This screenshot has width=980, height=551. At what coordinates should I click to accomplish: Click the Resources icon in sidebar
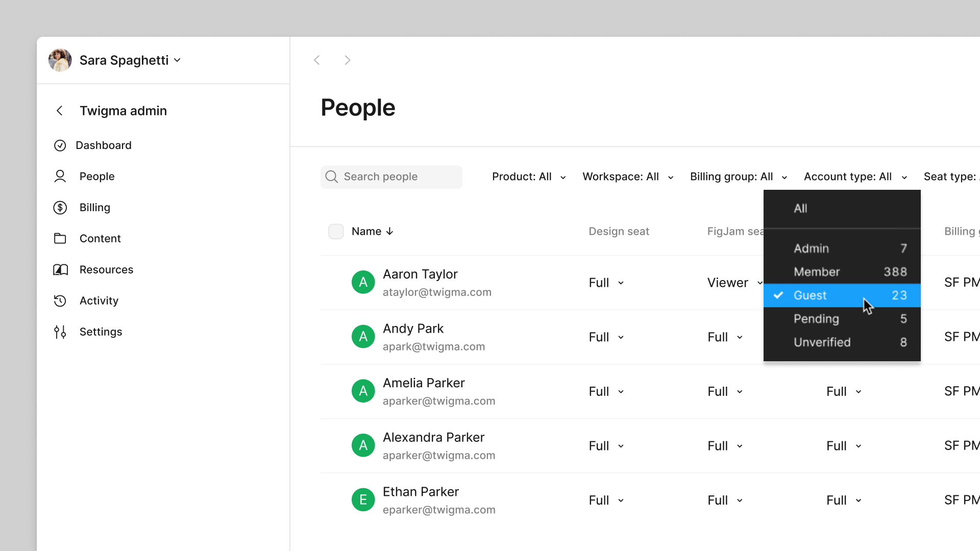pos(60,269)
